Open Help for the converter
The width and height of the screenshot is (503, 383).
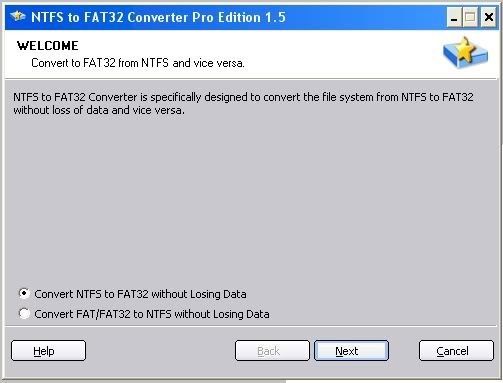[48, 351]
